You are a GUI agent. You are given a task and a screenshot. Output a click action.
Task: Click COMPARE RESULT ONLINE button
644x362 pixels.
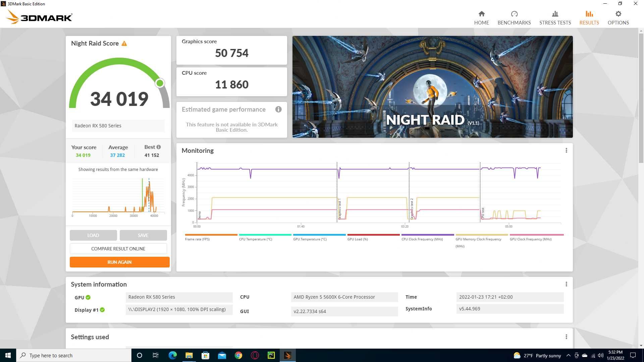(118, 248)
